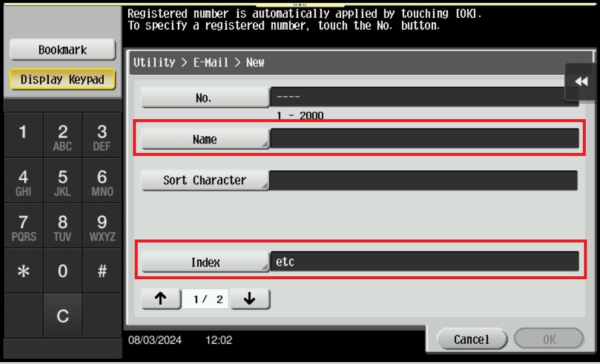Open the Name entry button

point(205,140)
